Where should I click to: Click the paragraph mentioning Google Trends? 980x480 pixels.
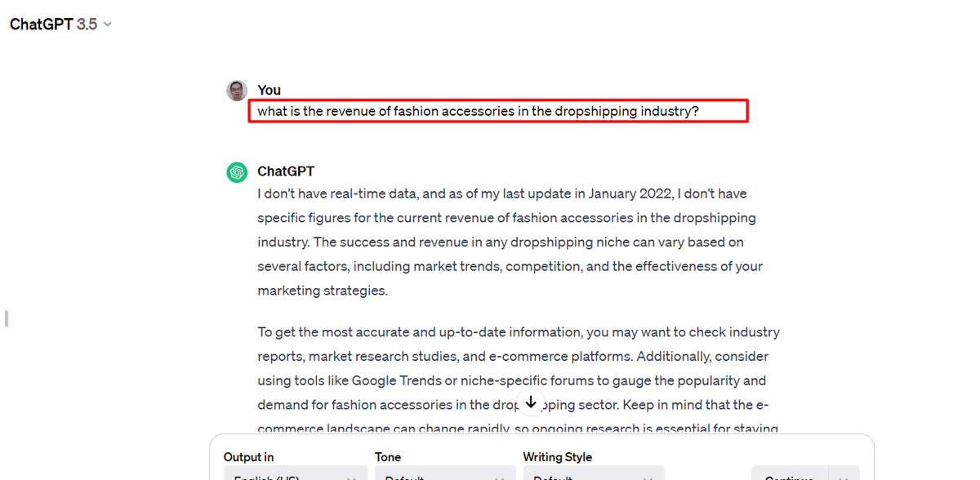click(519, 380)
